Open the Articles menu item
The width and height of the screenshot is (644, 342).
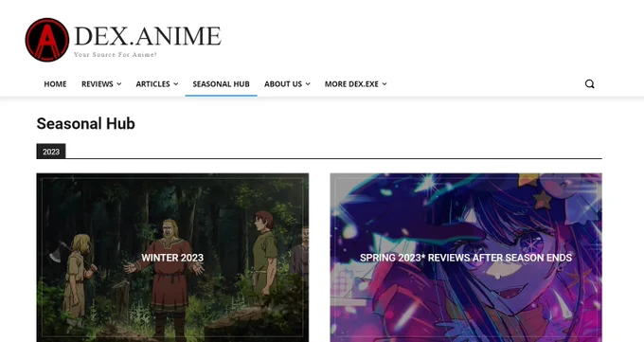[152, 84]
